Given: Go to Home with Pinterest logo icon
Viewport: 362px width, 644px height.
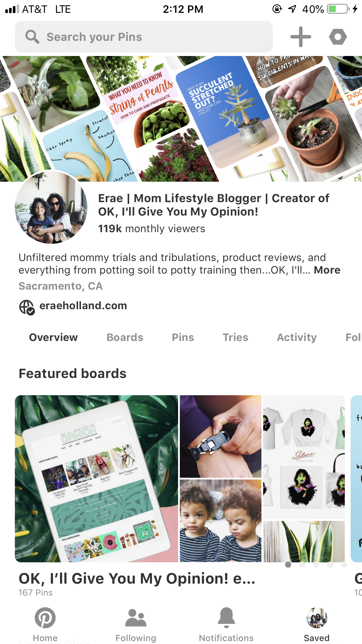Looking at the screenshot, I should point(45,618).
